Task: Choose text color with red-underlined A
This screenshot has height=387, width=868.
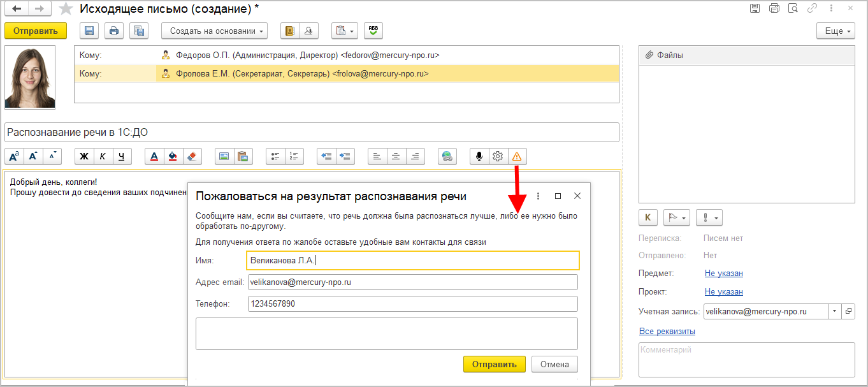Action: (154, 156)
